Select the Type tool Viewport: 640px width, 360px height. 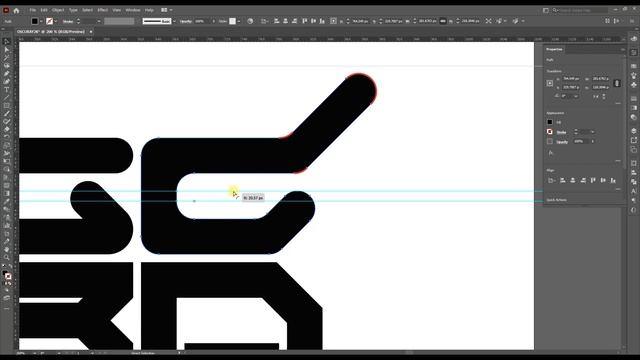pyautogui.click(x=7, y=90)
